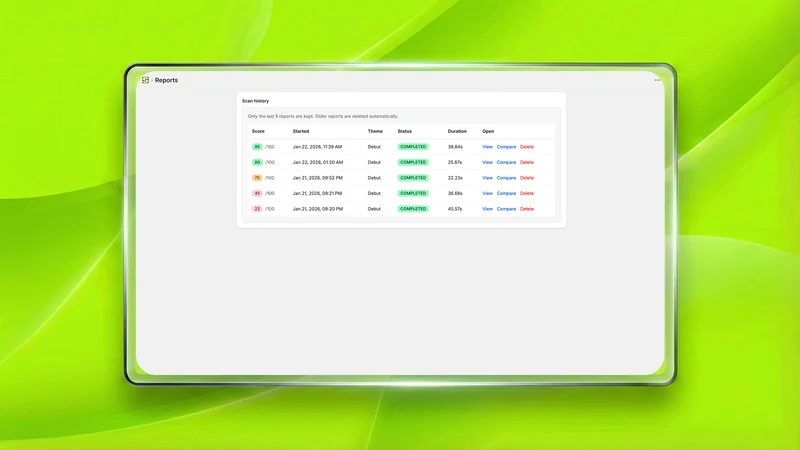Click the green 95 score badge
The image size is (800, 450).
pyautogui.click(x=257, y=147)
